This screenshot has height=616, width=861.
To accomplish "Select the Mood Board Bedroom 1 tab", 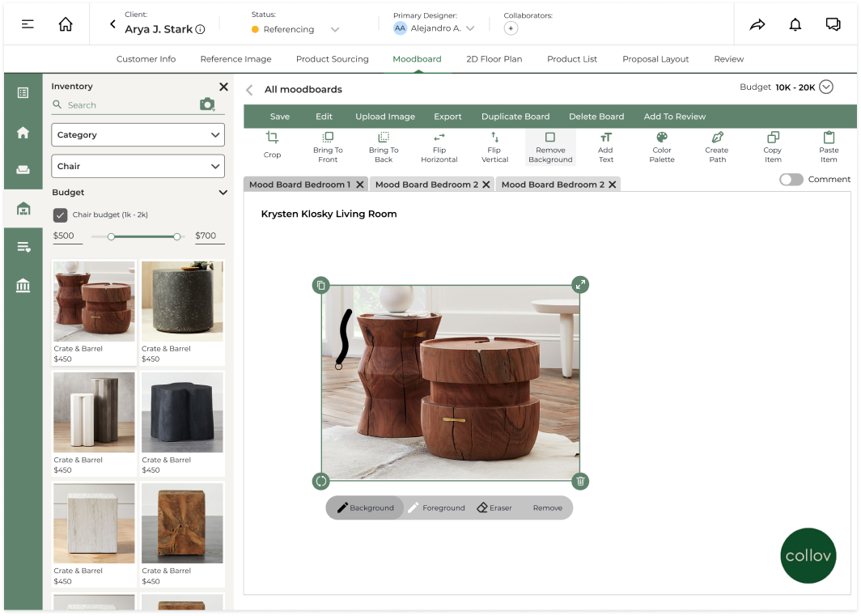I will tap(299, 185).
